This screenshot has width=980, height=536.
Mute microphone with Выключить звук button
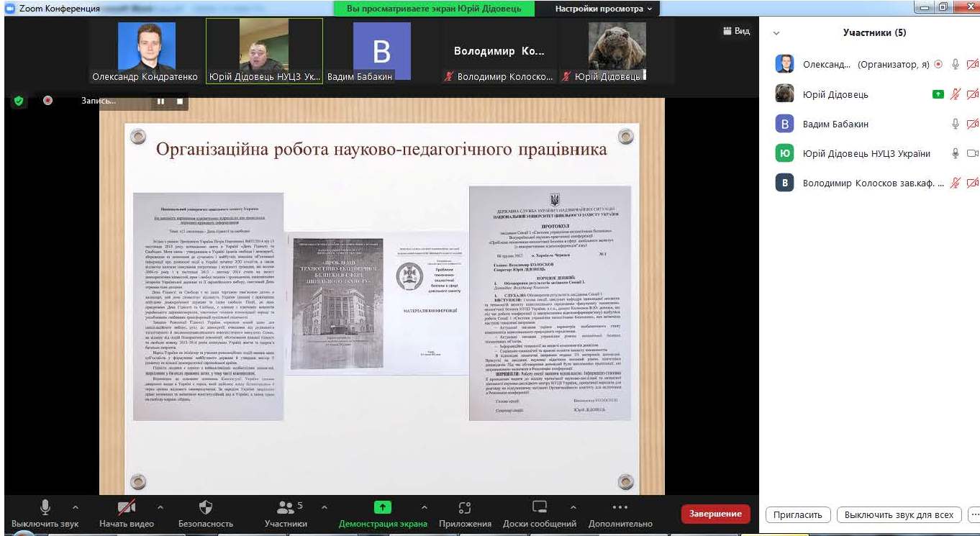(45, 514)
